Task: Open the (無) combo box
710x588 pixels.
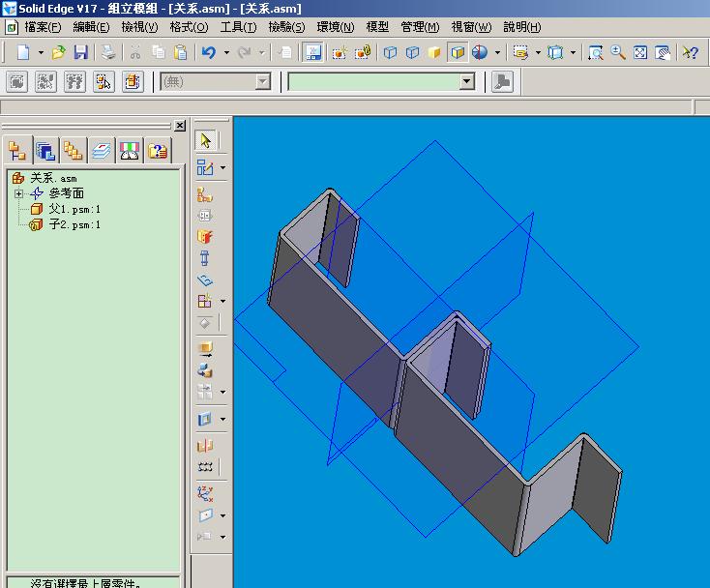Action: pos(216,82)
